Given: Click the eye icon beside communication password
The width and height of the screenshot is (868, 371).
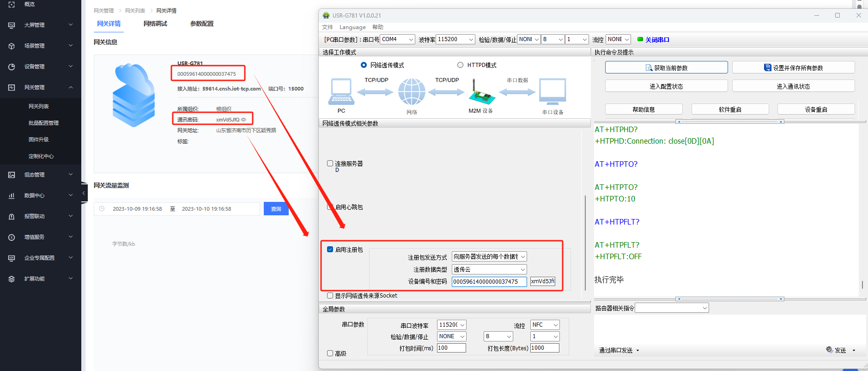Looking at the screenshot, I should [x=244, y=120].
